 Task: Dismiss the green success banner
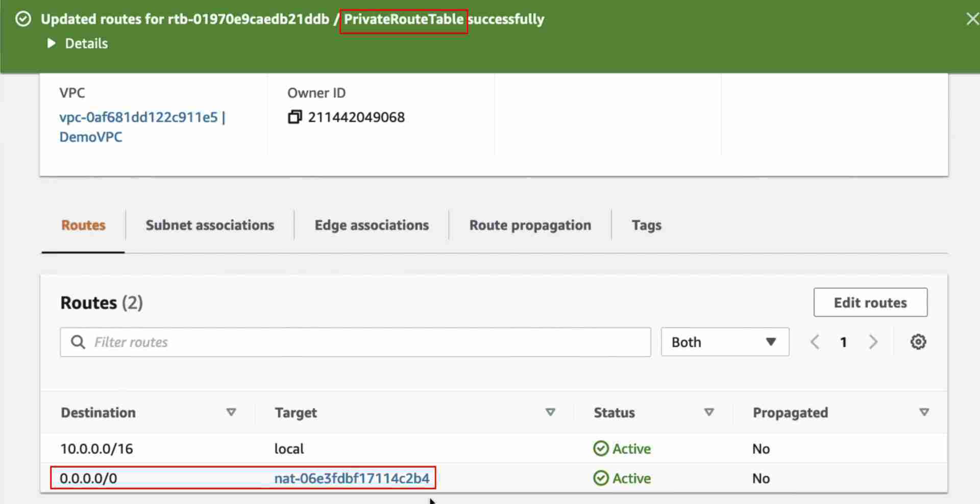tap(972, 19)
